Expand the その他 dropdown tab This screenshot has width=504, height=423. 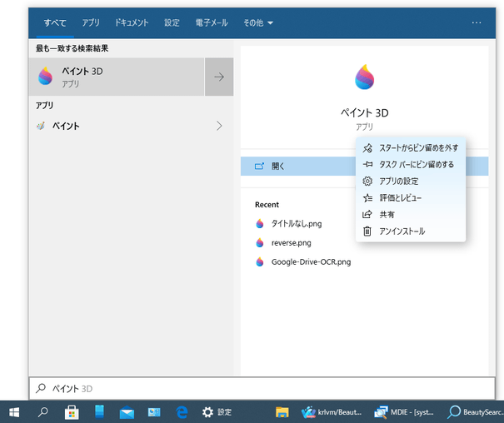258,22
